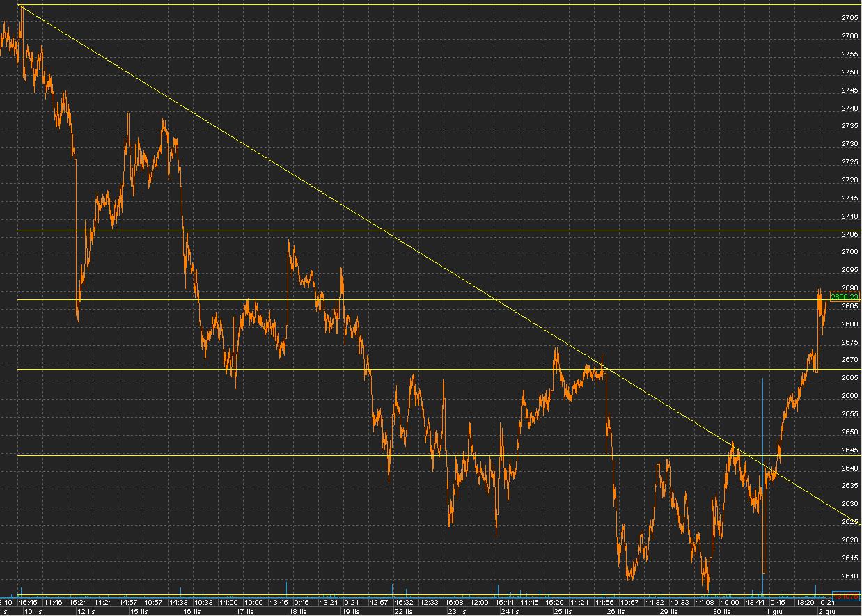The width and height of the screenshot is (862, 616).
Task: Click the 12:09 time axis label
Action: pos(479,602)
